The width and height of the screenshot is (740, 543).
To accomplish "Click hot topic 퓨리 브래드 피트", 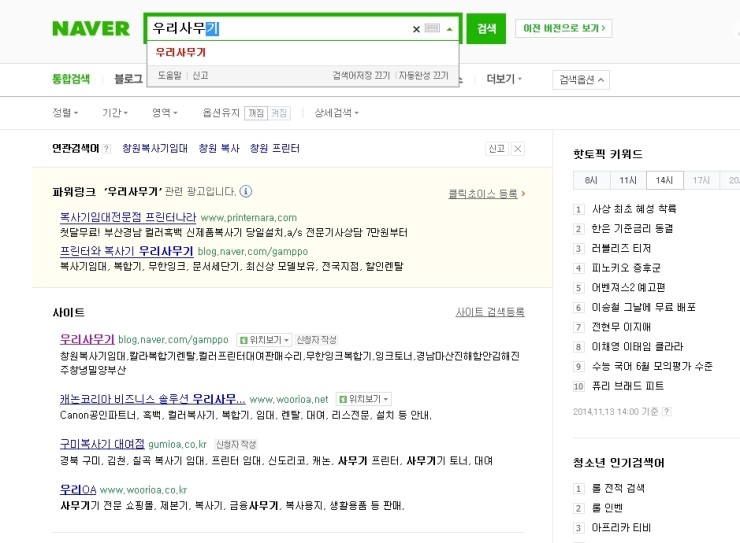I will pyautogui.click(x=628, y=386).
